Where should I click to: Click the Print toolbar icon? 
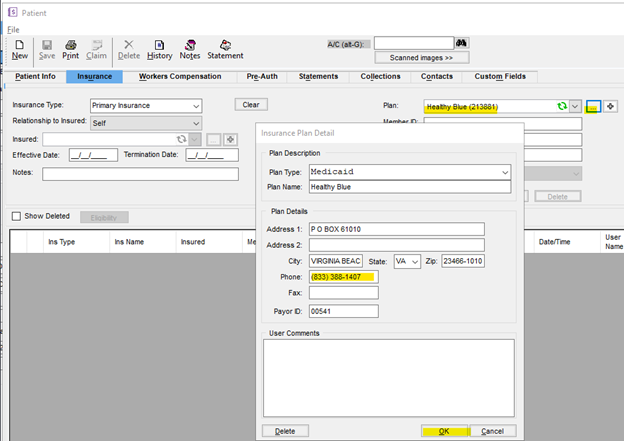pos(70,50)
